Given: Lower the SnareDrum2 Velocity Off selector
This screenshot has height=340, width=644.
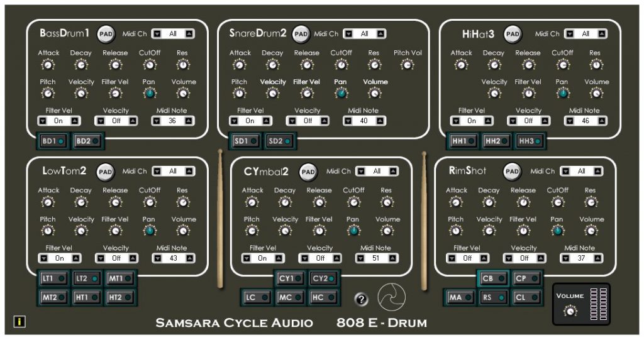Looking at the screenshot, I should click(292, 121).
